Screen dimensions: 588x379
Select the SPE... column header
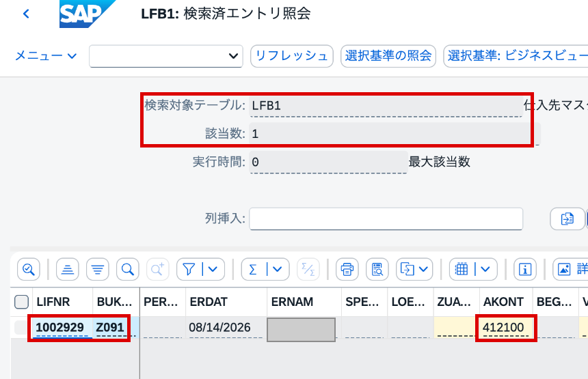[x=364, y=302]
